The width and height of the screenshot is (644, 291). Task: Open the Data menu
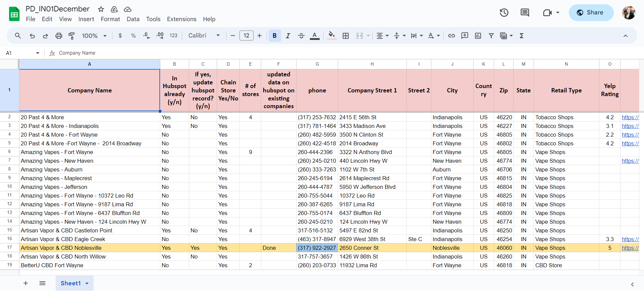pyautogui.click(x=133, y=19)
